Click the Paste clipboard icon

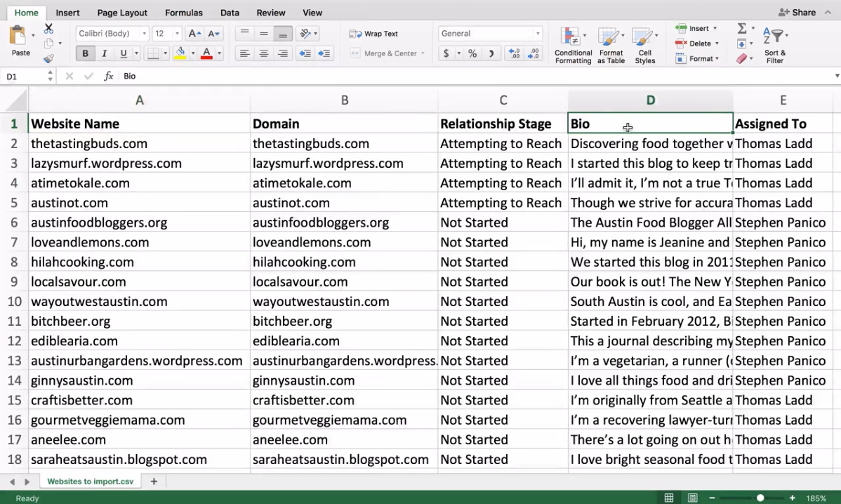pyautogui.click(x=18, y=37)
